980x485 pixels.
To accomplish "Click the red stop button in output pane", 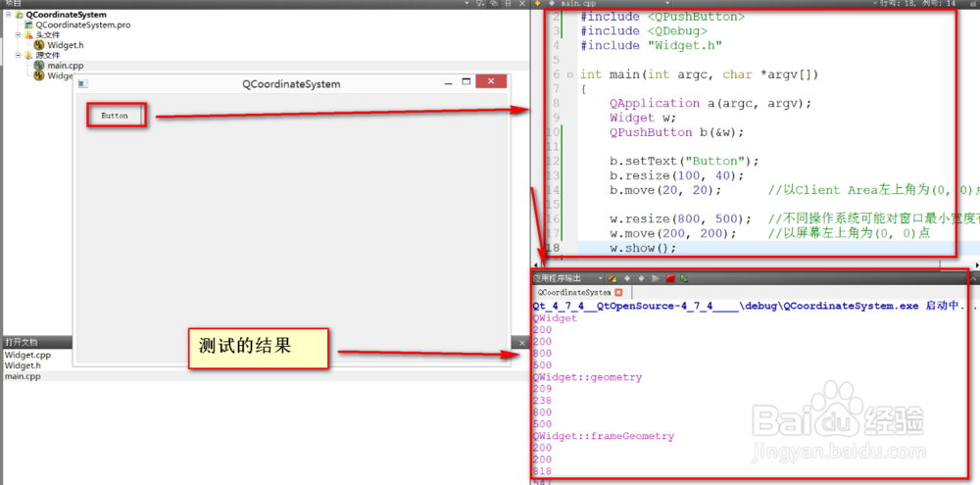I will click(670, 278).
